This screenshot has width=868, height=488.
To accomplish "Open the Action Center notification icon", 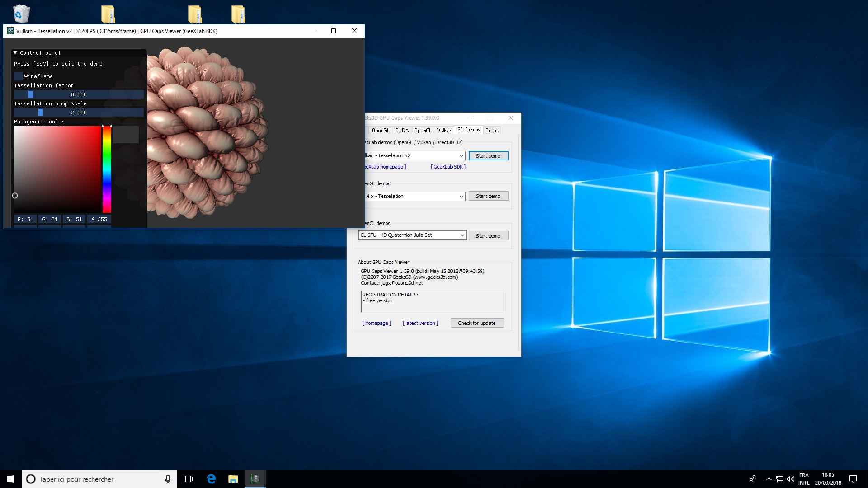I will pyautogui.click(x=853, y=479).
